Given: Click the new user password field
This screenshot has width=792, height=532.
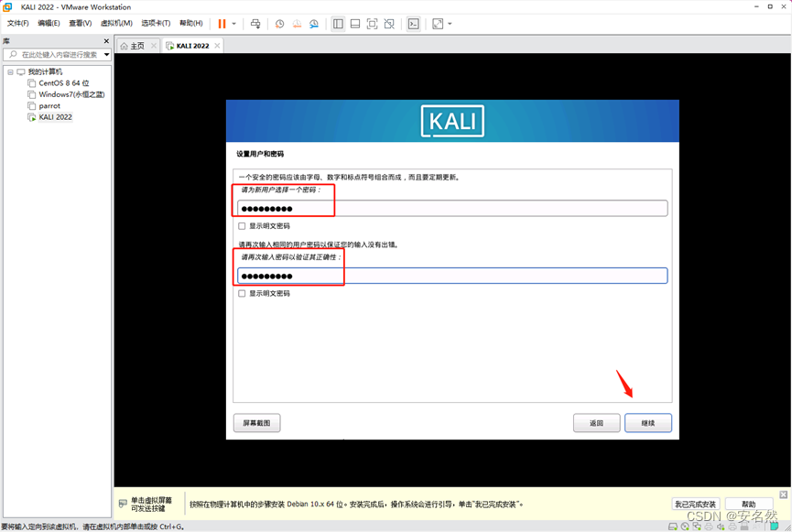Looking at the screenshot, I should coord(452,208).
